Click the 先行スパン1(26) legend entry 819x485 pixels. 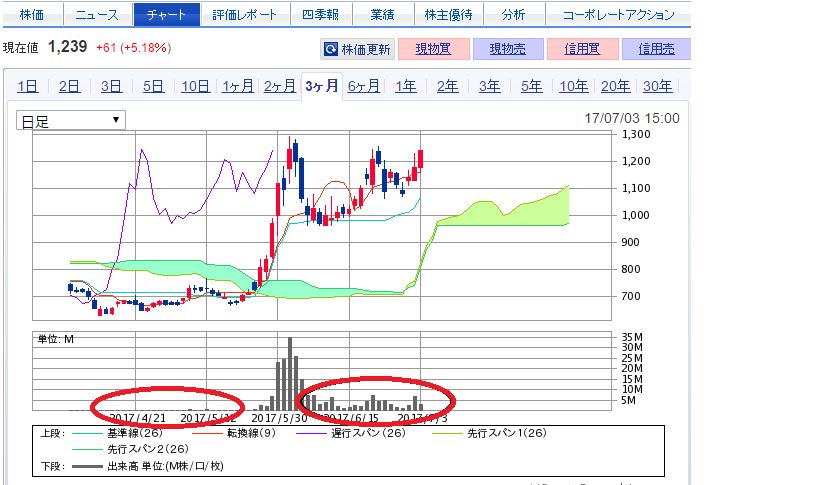point(489,433)
